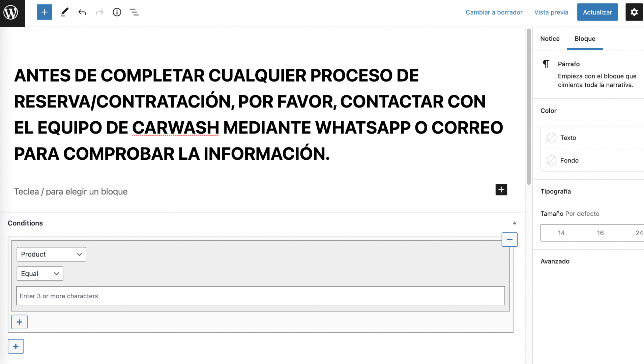
Task: Click the misspelled word CARWASH
Action: [x=176, y=128]
